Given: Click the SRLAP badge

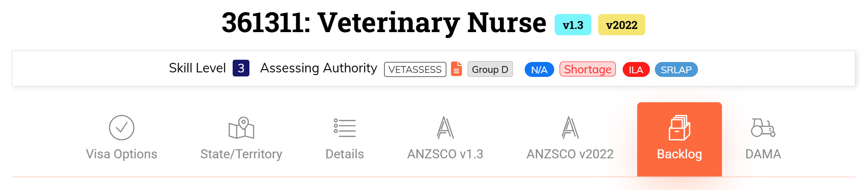Looking at the screenshot, I should (676, 70).
